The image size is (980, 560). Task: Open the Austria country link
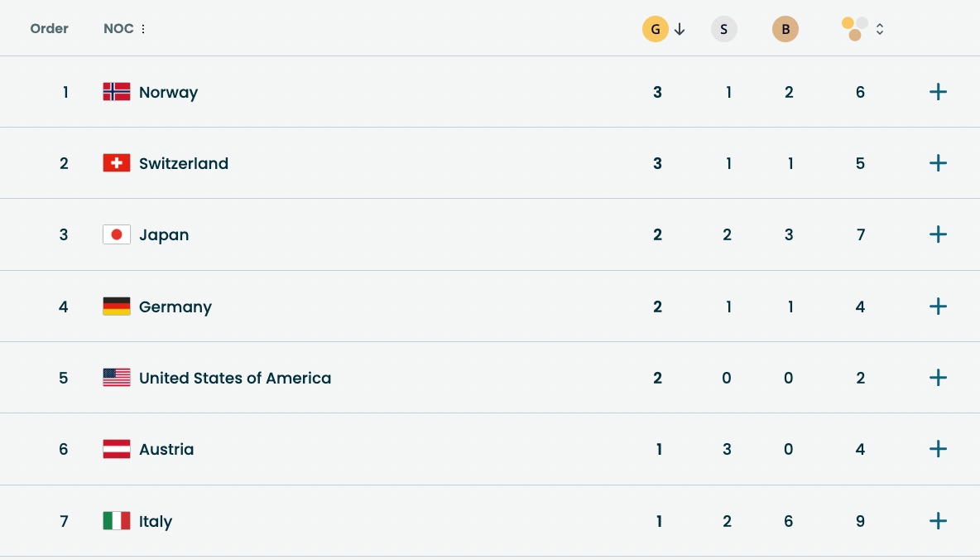coord(166,449)
